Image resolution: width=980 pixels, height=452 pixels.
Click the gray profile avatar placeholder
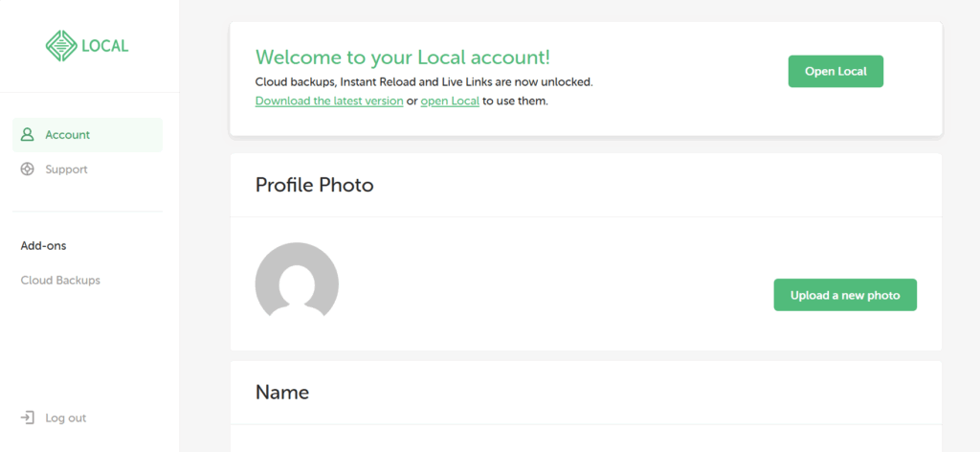coord(297,280)
